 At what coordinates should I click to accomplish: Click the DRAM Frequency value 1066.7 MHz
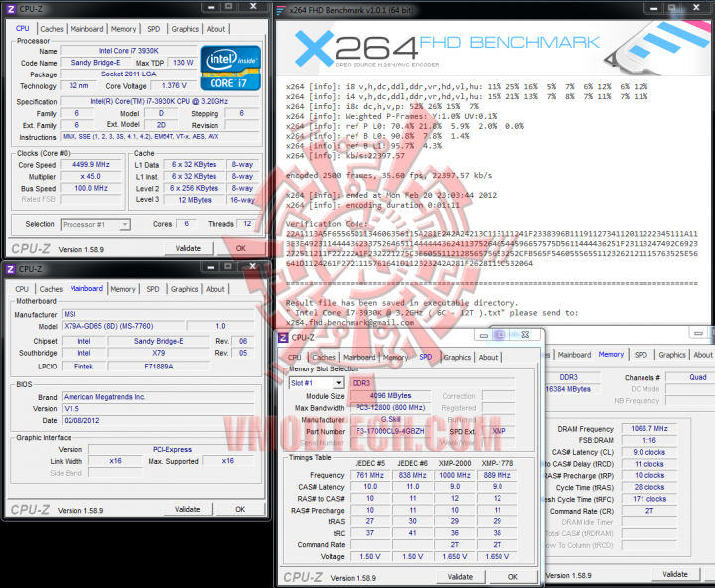pyautogui.click(x=649, y=429)
